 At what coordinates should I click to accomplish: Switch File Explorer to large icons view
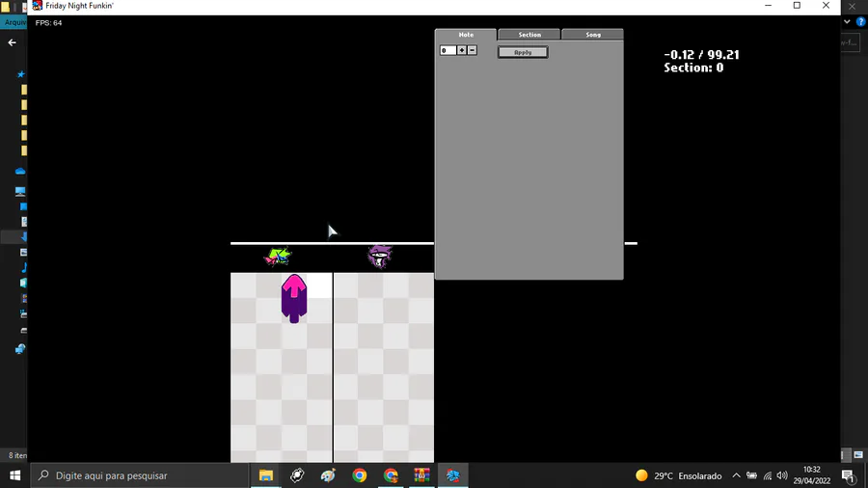[x=858, y=455]
